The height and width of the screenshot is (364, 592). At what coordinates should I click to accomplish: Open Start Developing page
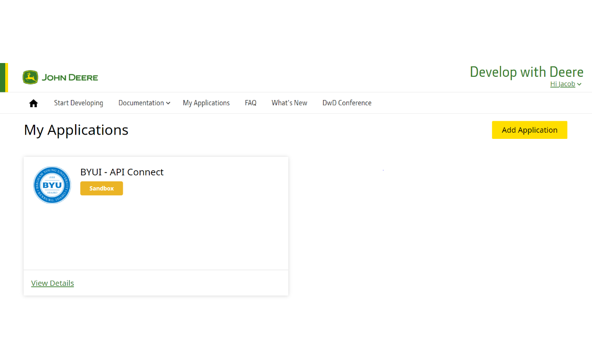point(78,103)
